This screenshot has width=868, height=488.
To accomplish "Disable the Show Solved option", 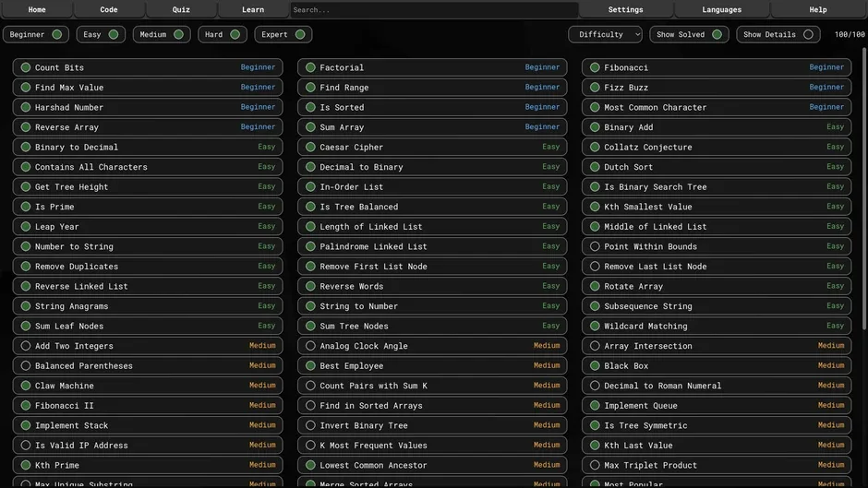I will (689, 34).
